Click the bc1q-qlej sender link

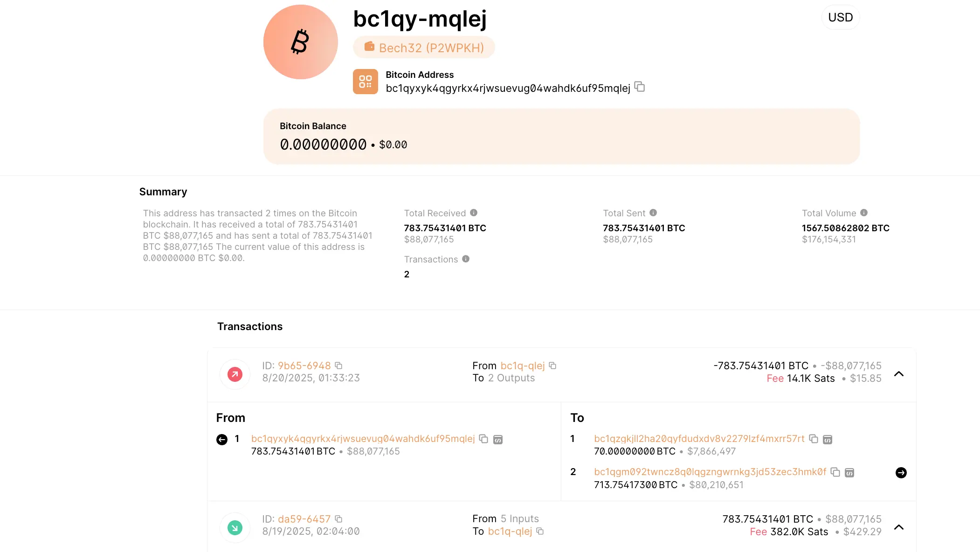click(x=522, y=366)
